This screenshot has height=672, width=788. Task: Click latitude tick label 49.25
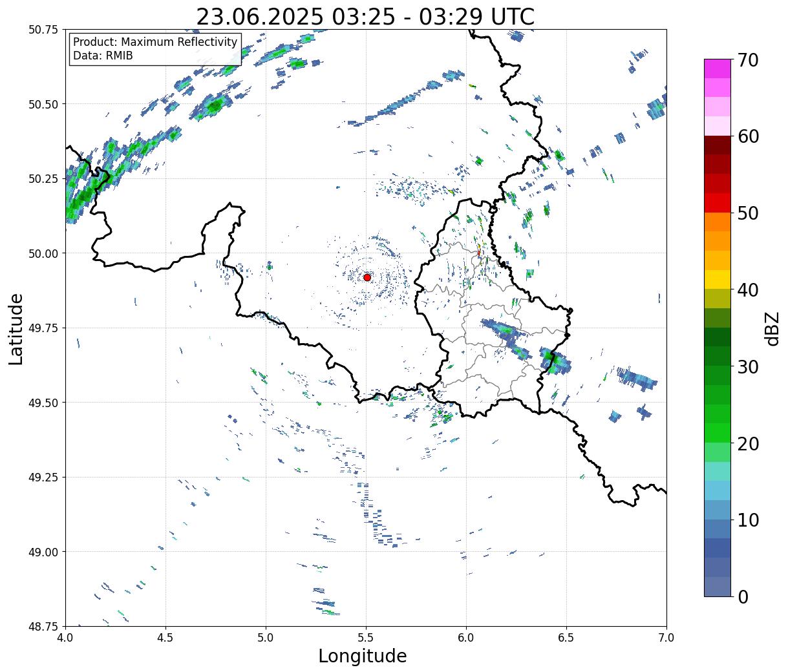pos(43,478)
